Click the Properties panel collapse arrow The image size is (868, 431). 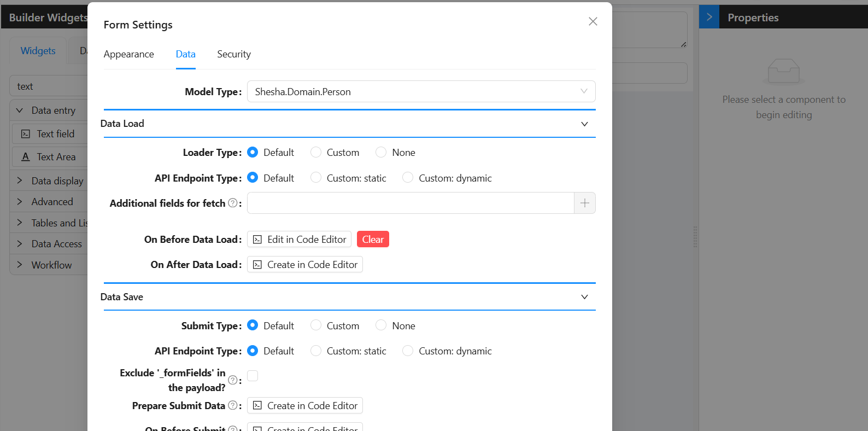coord(709,17)
